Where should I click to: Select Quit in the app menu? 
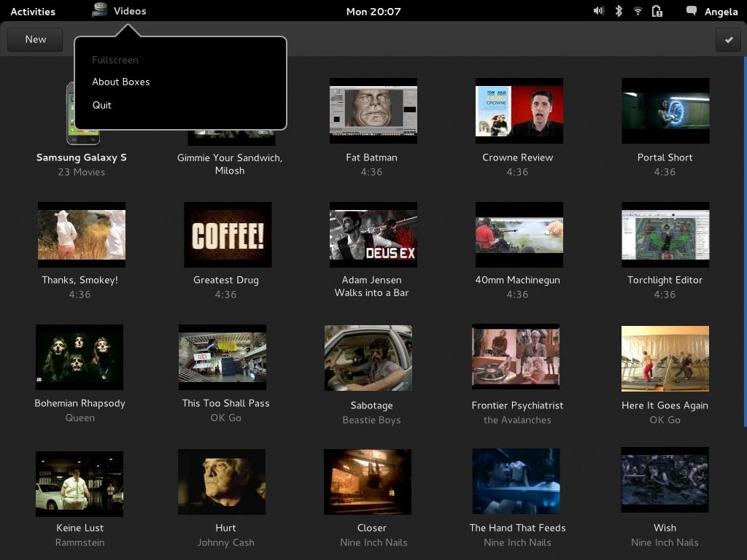click(102, 105)
